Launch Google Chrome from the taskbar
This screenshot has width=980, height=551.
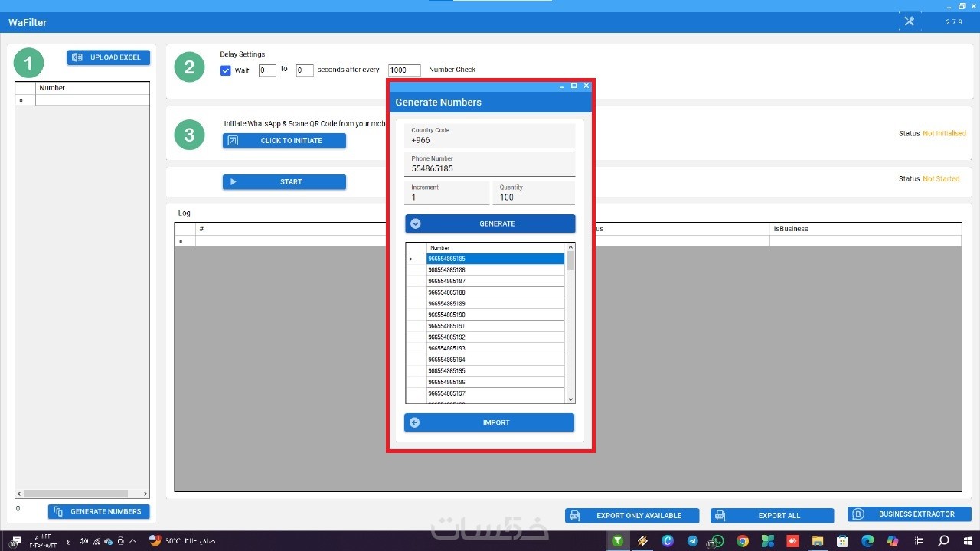pos(742,541)
